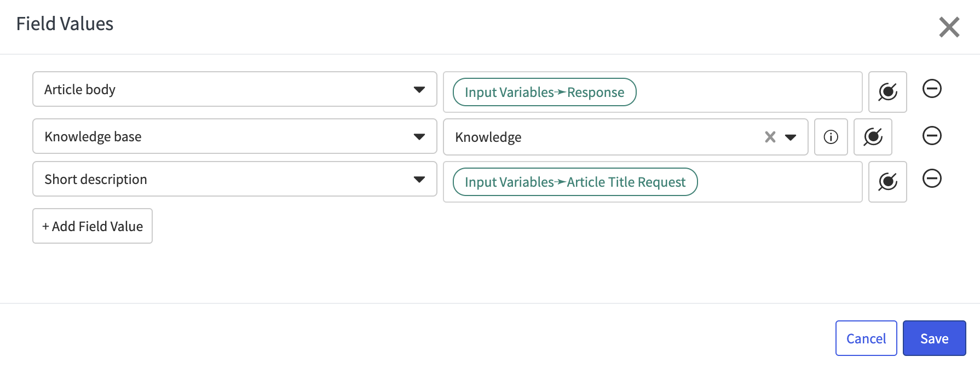
Task: Expand the Short description field dropdown
Action: pos(419,179)
